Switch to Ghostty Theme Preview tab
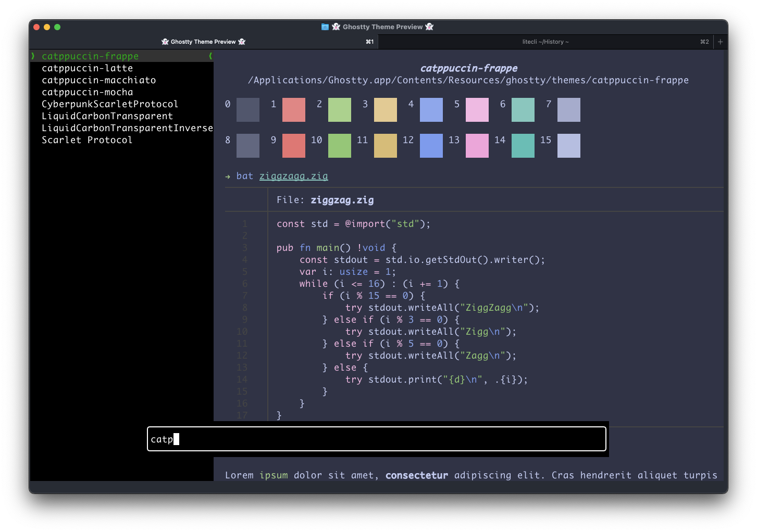757x532 pixels. (204, 42)
